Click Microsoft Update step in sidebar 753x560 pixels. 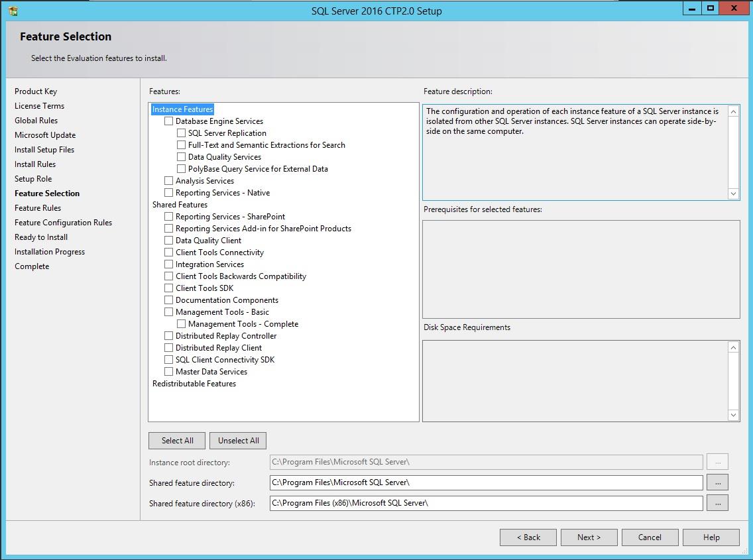(45, 135)
